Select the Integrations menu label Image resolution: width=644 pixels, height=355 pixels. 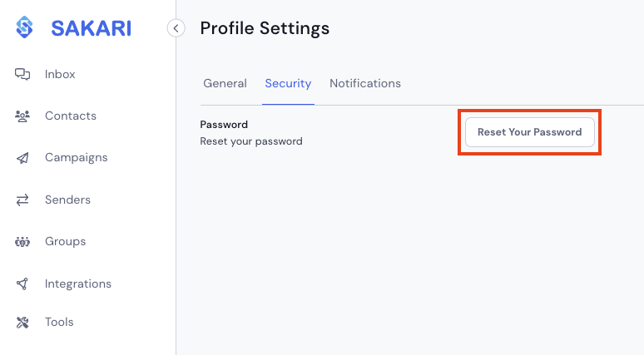[78, 284]
